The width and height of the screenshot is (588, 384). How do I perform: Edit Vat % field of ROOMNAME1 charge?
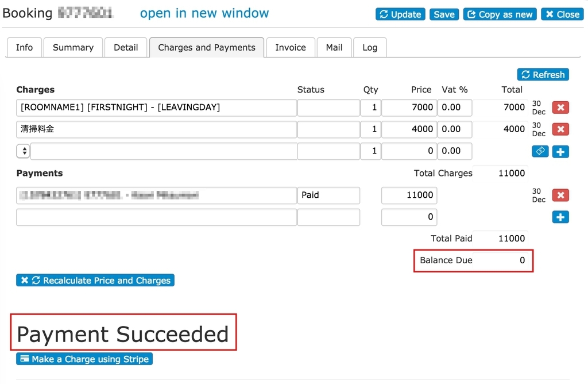coord(455,107)
